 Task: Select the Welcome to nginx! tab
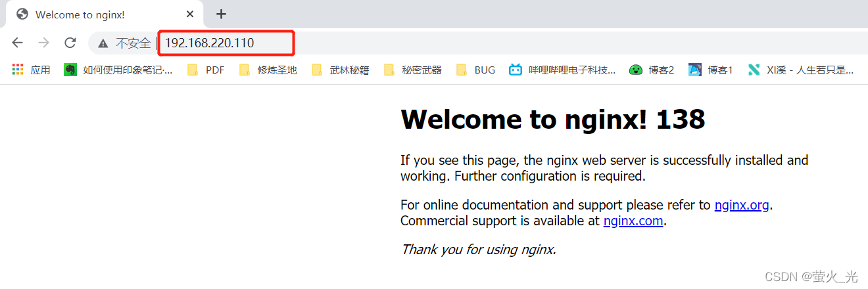tap(105, 14)
